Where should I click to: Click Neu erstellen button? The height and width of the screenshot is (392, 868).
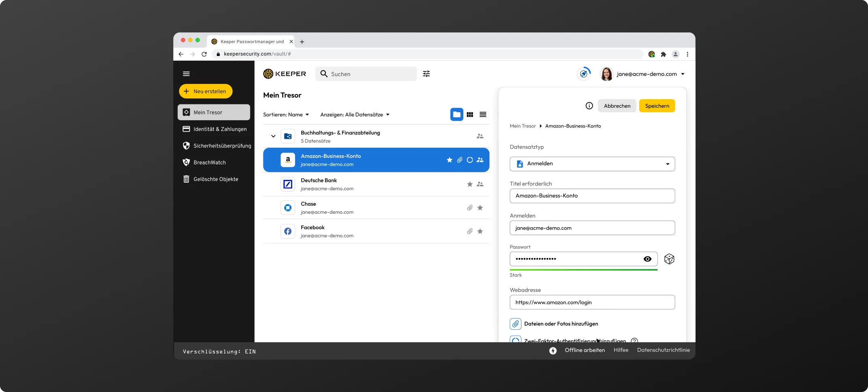(x=206, y=92)
